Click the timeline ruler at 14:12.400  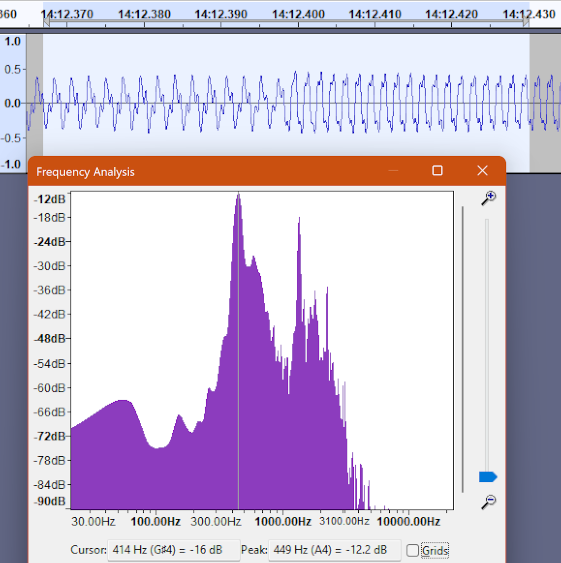pyautogui.click(x=298, y=14)
